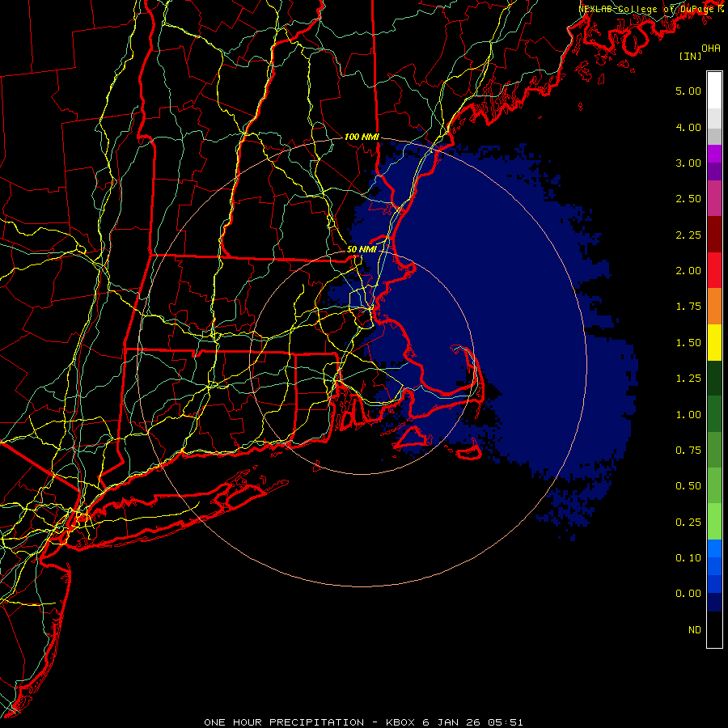Click the 2.25 legend value label
Image resolution: width=728 pixels, height=728 pixels.
[x=688, y=235]
